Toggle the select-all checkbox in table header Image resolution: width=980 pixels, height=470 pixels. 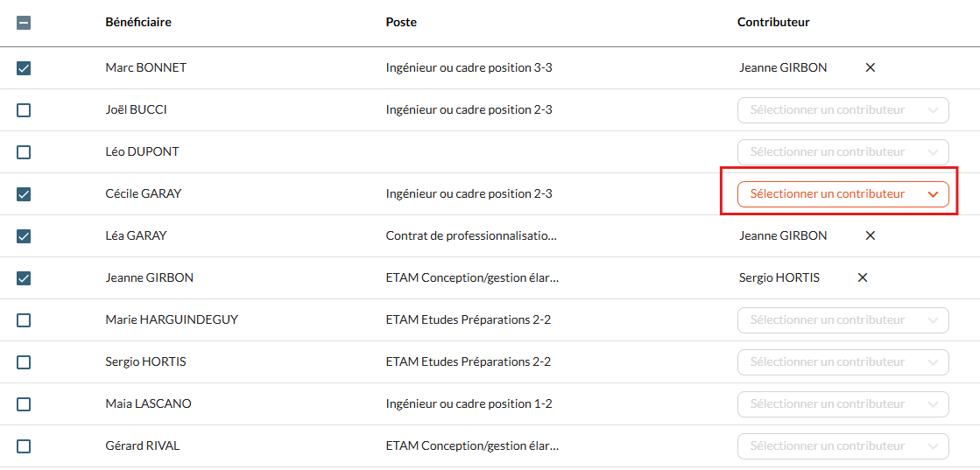coord(24,23)
